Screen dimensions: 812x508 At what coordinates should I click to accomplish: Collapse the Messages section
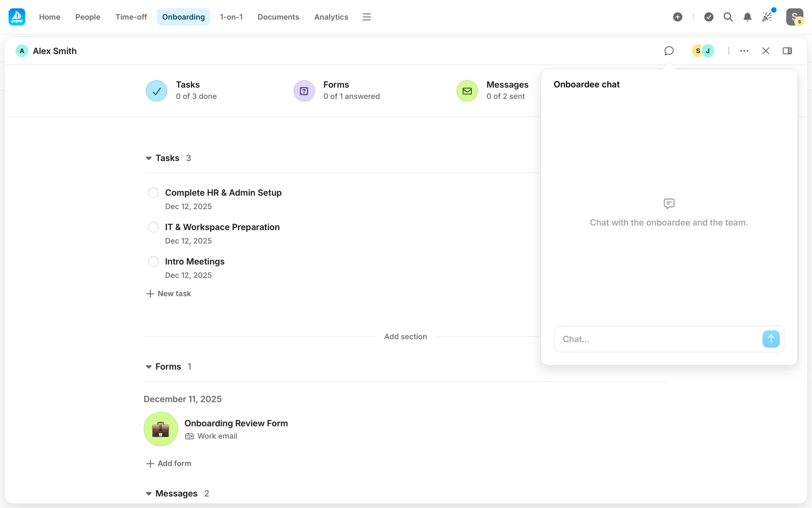(149, 494)
